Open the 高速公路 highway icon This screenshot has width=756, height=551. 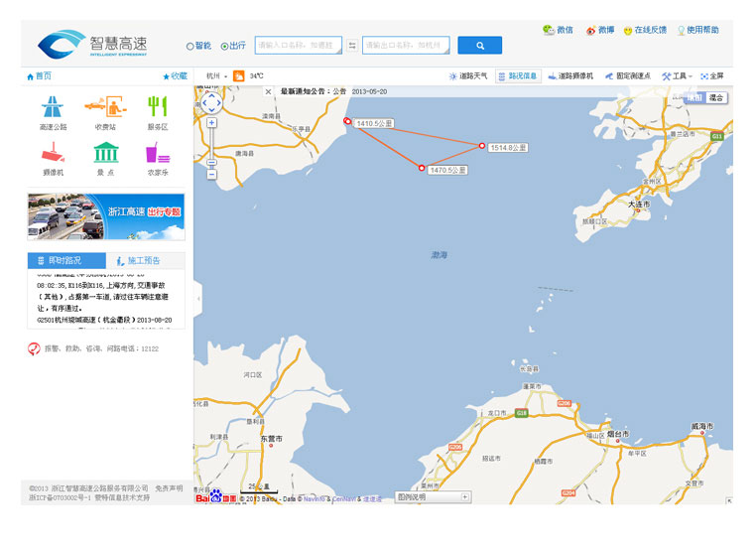point(53,111)
